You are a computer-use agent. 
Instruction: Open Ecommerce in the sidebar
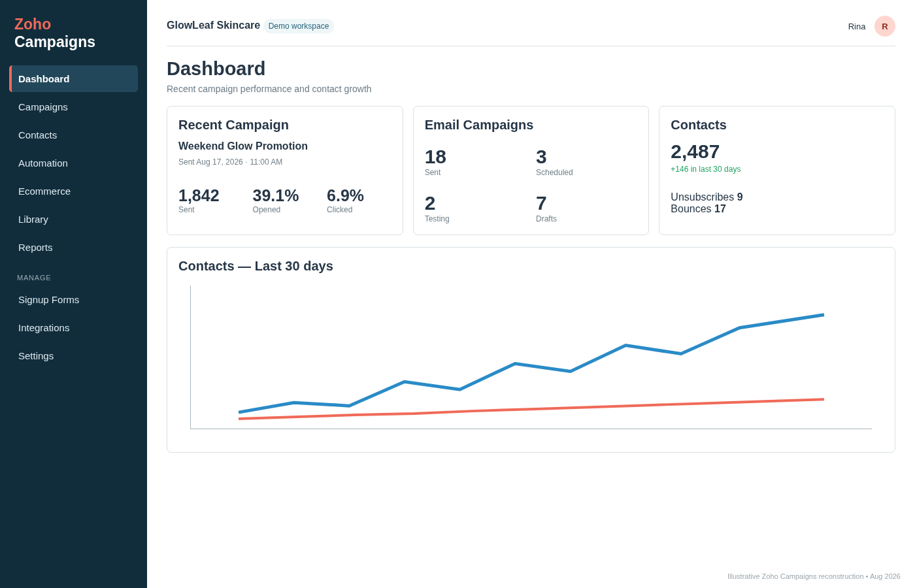(73, 191)
